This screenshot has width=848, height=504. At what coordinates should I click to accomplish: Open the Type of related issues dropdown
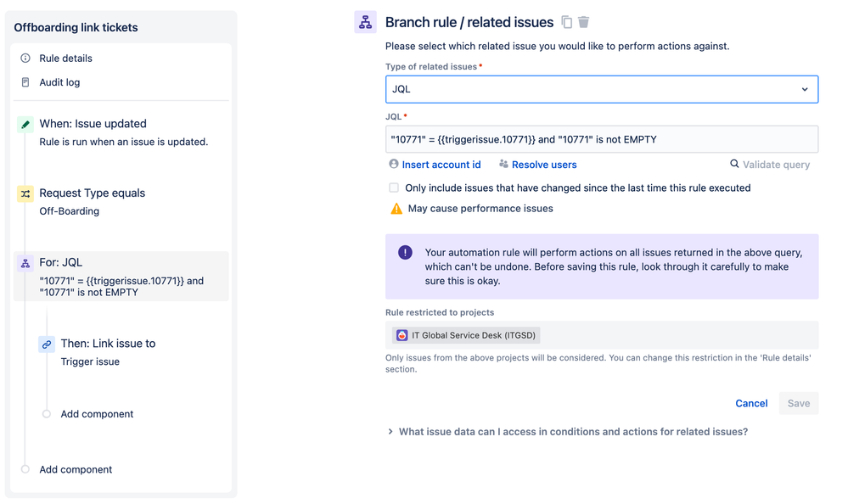click(x=601, y=89)
